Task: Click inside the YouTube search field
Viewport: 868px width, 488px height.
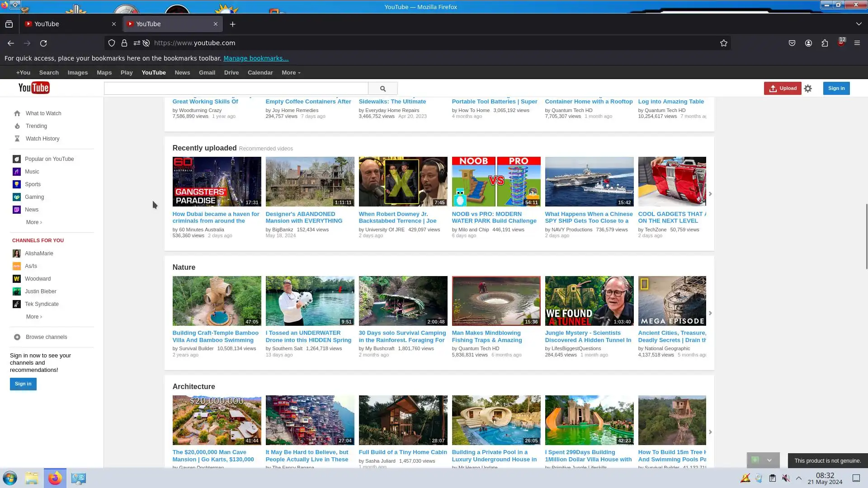Action: [x=236, y=89]
